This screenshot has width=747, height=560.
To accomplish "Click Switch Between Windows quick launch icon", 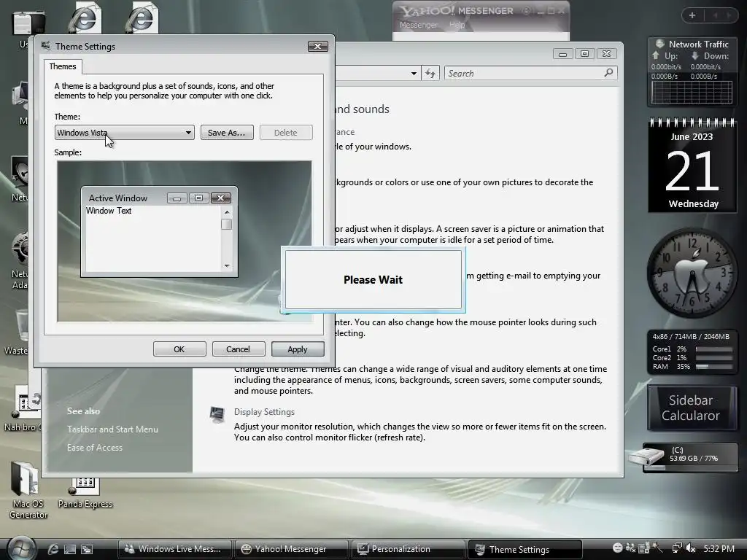I will 87,549.
